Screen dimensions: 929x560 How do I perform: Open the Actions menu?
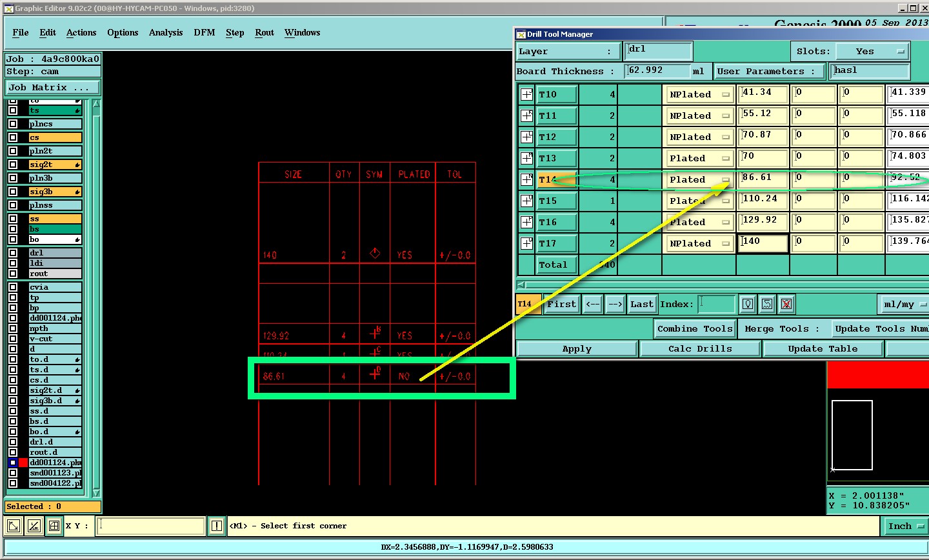81,32
